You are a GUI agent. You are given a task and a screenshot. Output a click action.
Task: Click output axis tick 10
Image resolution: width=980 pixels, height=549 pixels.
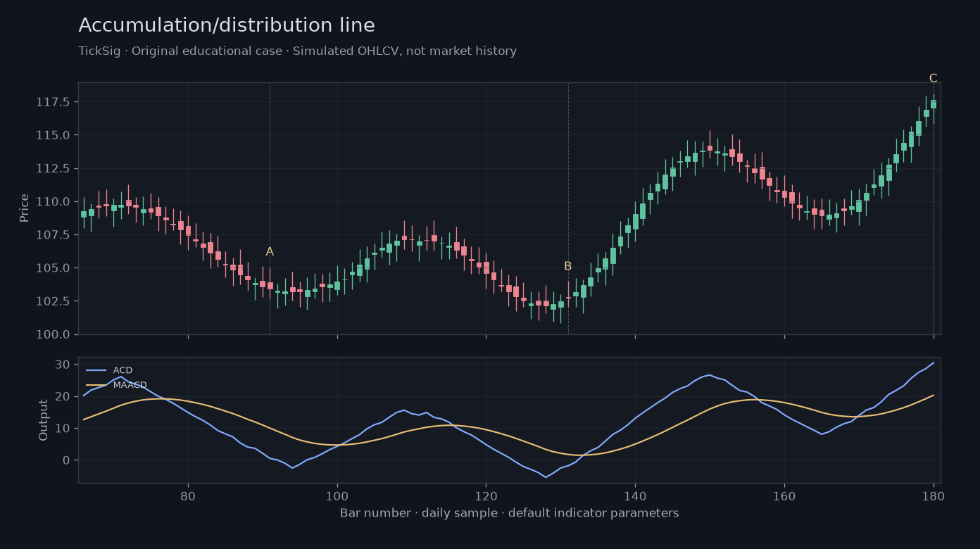pyautogui.click(x=63, y=429)
